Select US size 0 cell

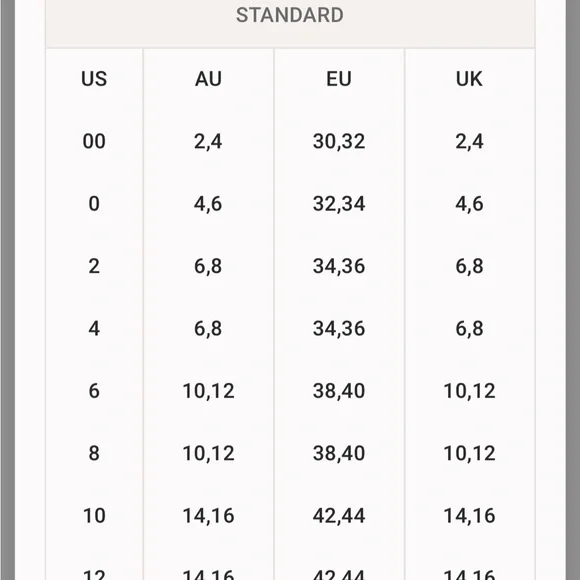pos(94,204)
